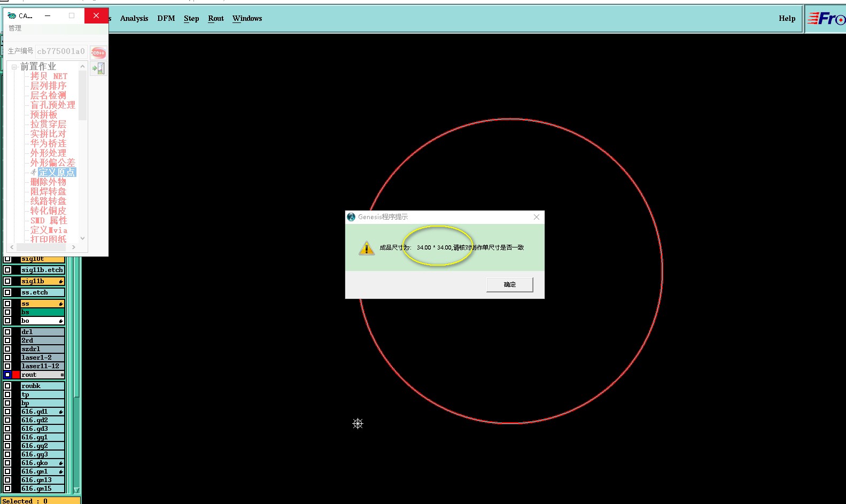This screenshot has width=846, height=504.
Task: Open the DFM menu
Action: pos(166,18)
